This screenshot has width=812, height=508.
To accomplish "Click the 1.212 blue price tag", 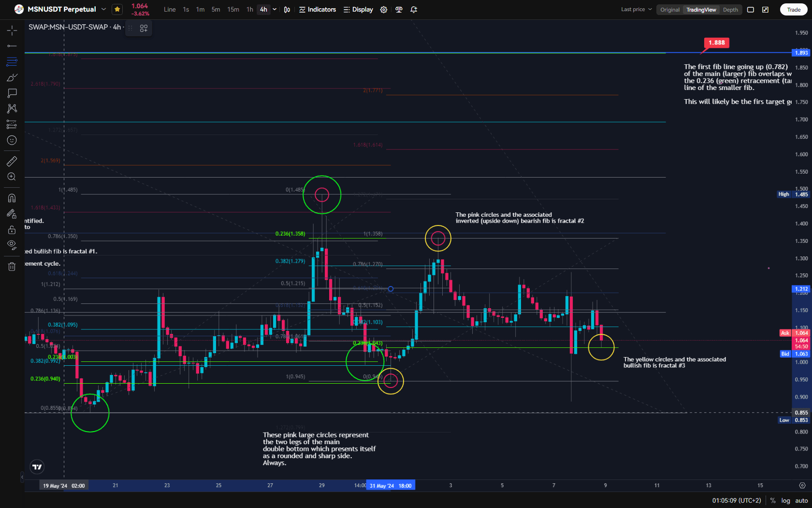I will point(801,289).
